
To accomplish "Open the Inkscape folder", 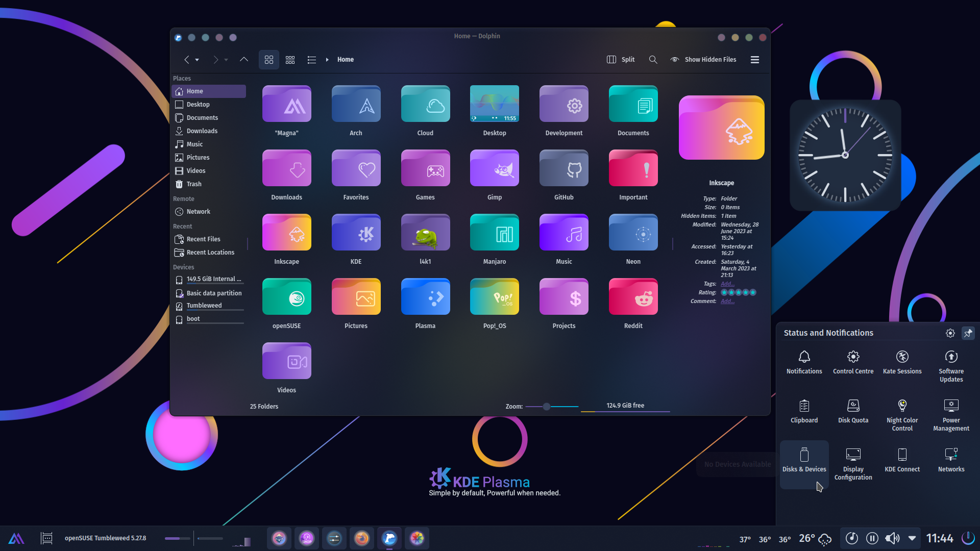I will pos(286,233).
